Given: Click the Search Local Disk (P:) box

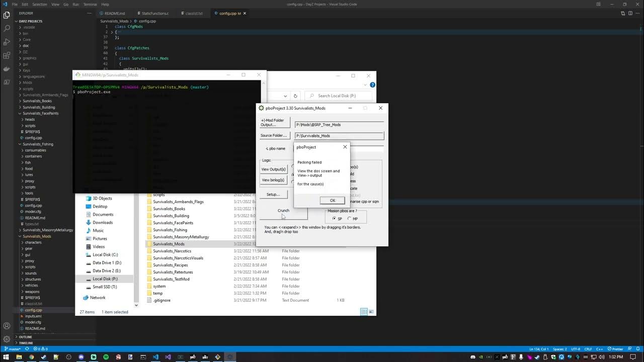Looking at the screenshot, I should click(338, 96).
